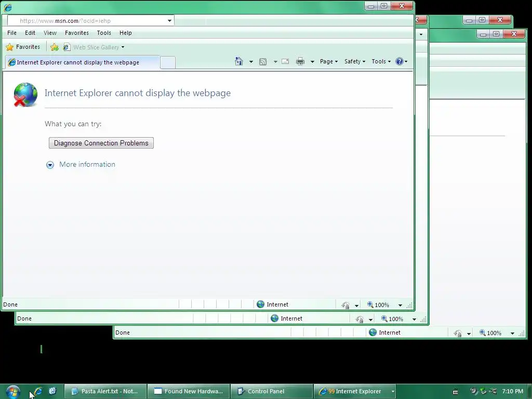
Task: Click the front window resize grip
Action: (409, 305)
